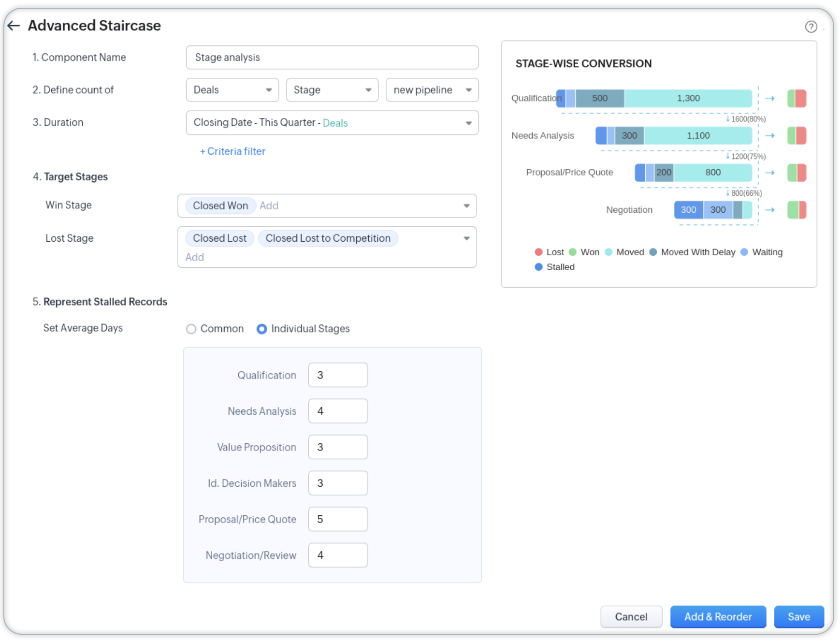The width and height of the screenshot is (840, 642).
Task: Open the help question mark icon
Action: pos(811,27)
